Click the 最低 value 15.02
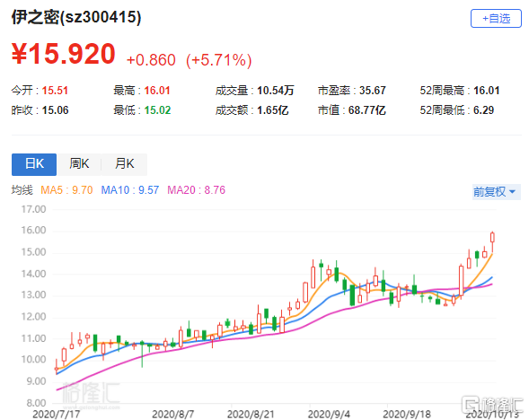 [x=157, y=110]
